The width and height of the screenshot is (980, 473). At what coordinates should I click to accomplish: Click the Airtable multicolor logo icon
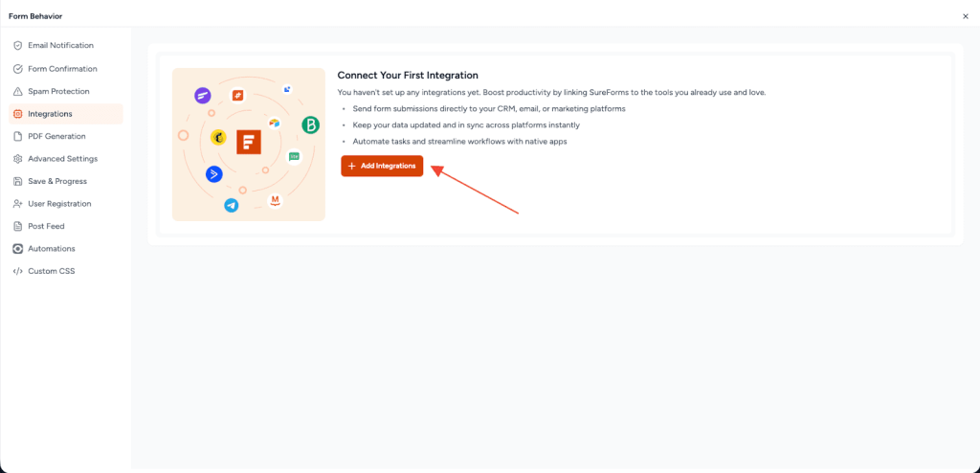click(x=275, y=123)
